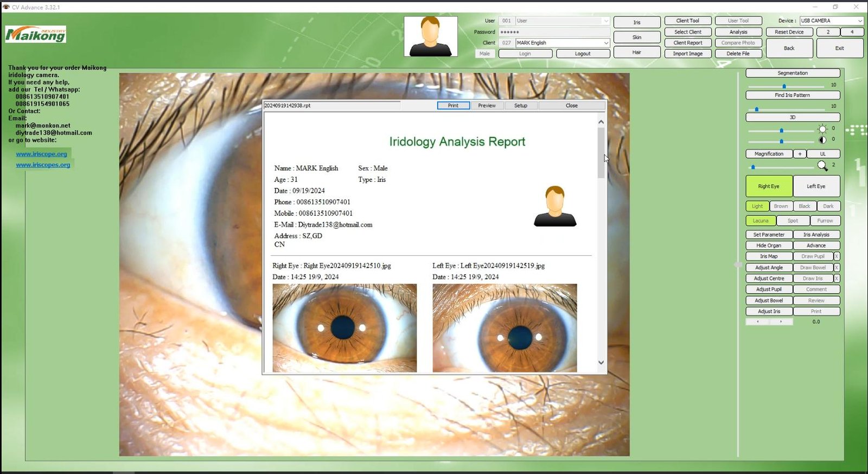
Task: Click the Right Eye thumbnail in the report
Action: [344, 328]
